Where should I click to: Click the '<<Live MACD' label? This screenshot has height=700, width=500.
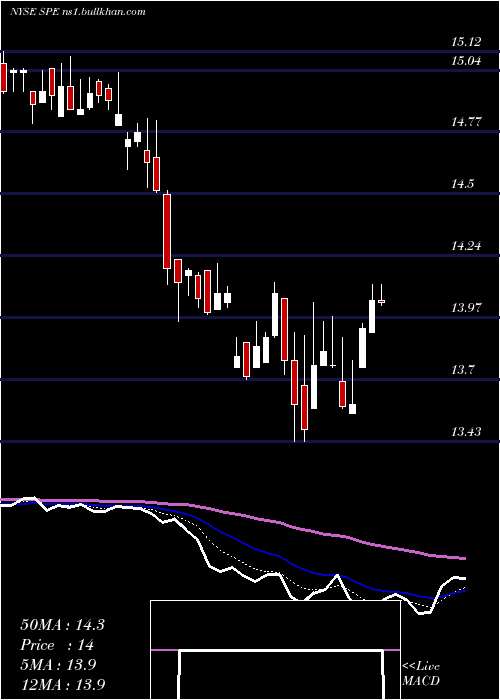click(421, 674)
